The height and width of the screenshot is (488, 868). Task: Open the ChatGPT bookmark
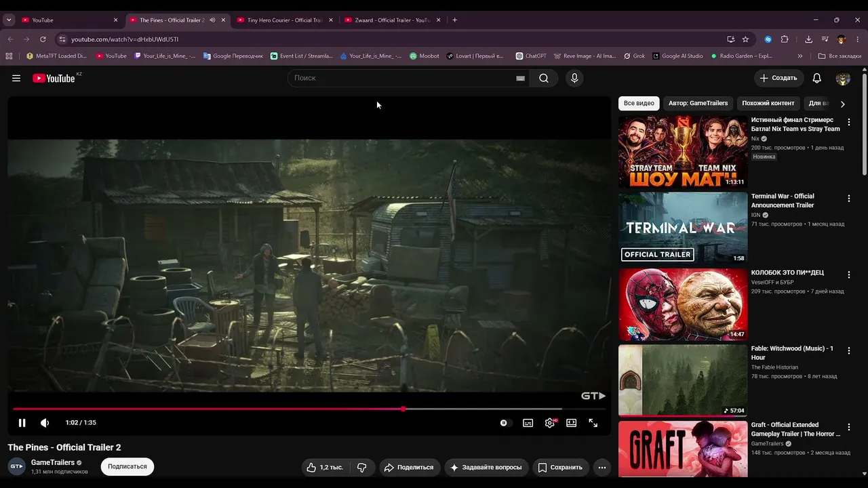(531, 56)
